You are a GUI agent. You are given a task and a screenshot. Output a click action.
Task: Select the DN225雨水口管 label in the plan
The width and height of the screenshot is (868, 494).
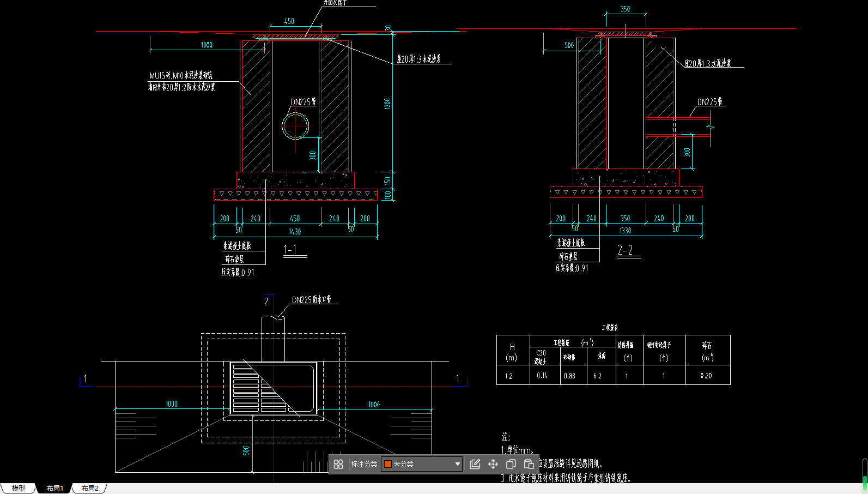(311, 300)
